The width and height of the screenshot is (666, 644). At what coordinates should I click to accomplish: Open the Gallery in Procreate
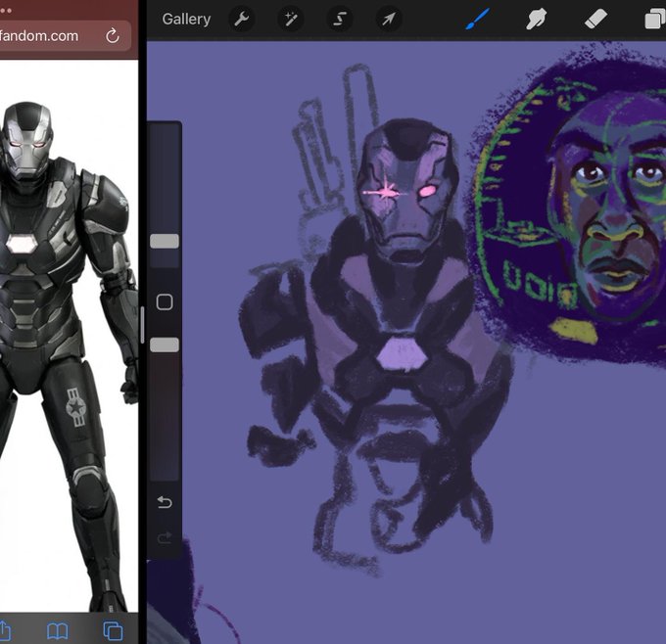pyautogui.click(x=186, y=20)
